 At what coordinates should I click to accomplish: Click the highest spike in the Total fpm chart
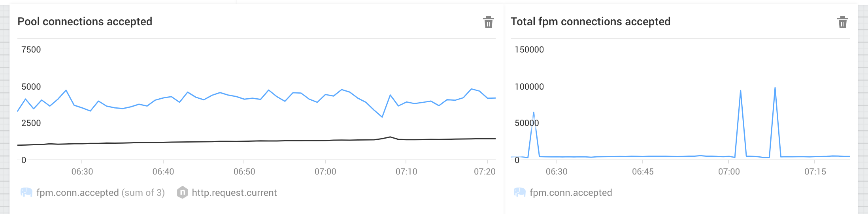coord(775,88)
